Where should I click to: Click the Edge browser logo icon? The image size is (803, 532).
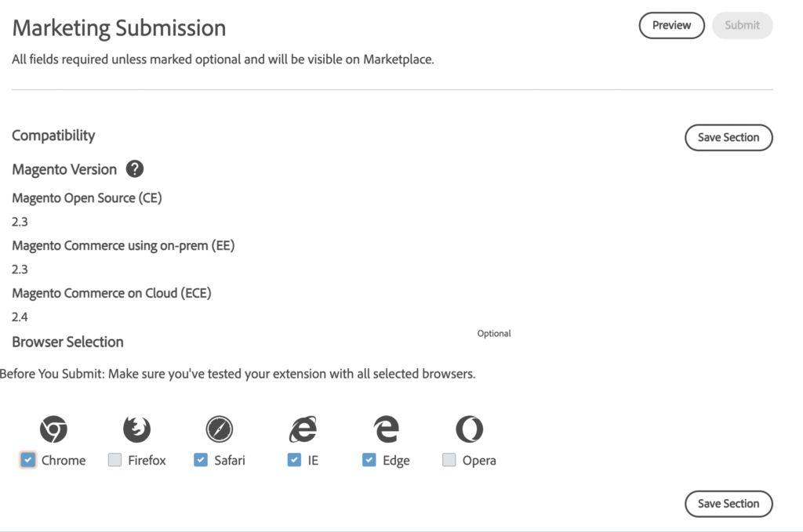click(386, 429)
